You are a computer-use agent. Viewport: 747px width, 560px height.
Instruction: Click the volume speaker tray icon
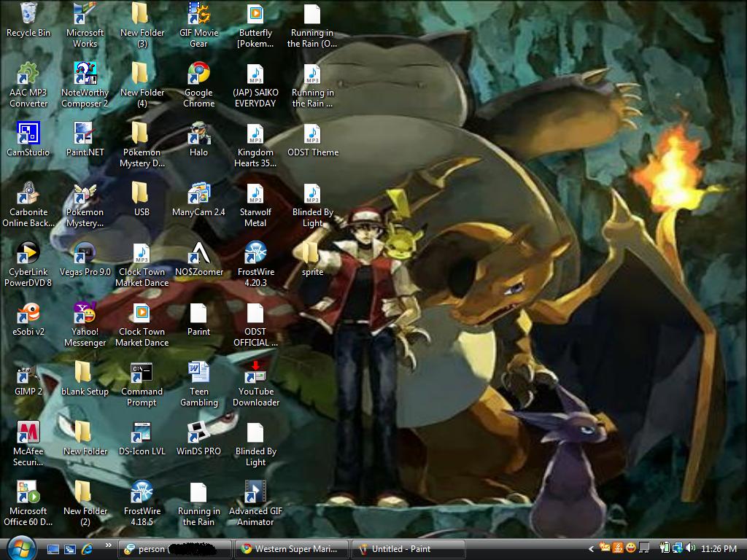[x=690, y=548]
